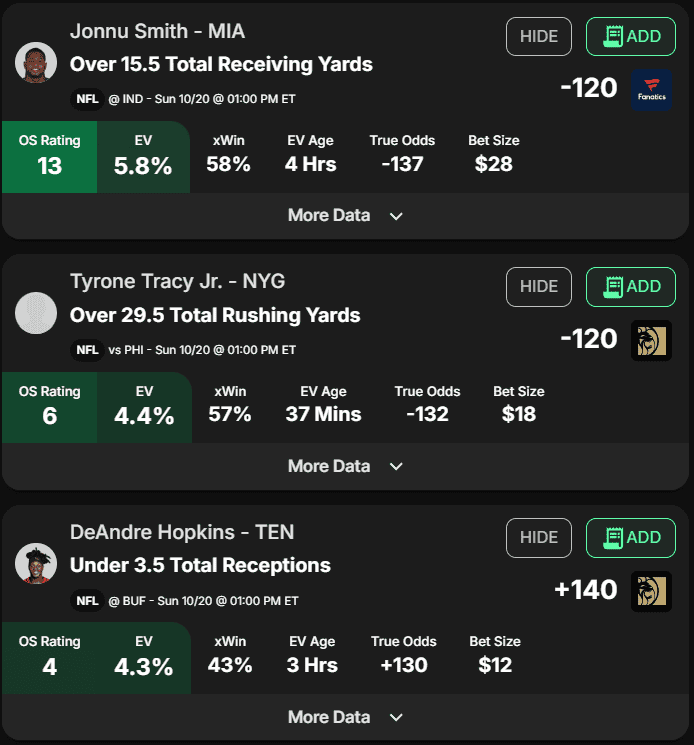Click the BetMGM logo on DeAndre Hopkins card

point(651,592)
